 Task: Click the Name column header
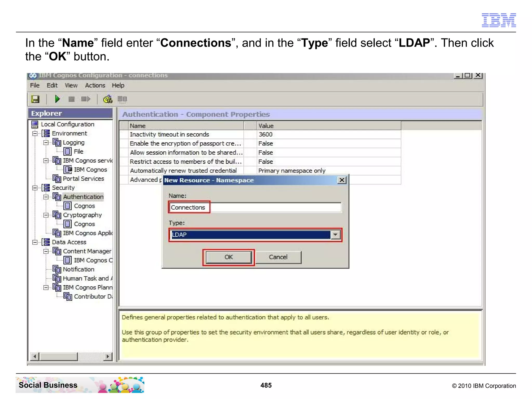coord(186,126)
